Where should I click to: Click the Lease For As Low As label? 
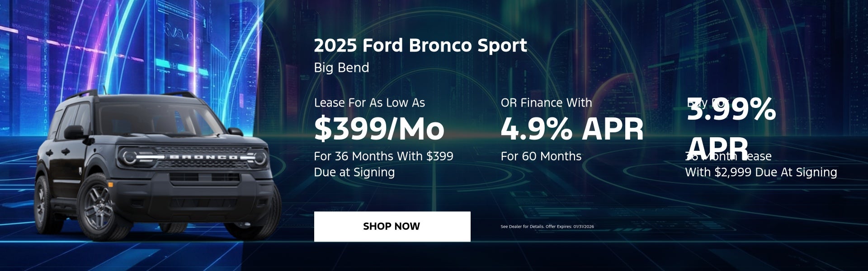pos(369,103)
